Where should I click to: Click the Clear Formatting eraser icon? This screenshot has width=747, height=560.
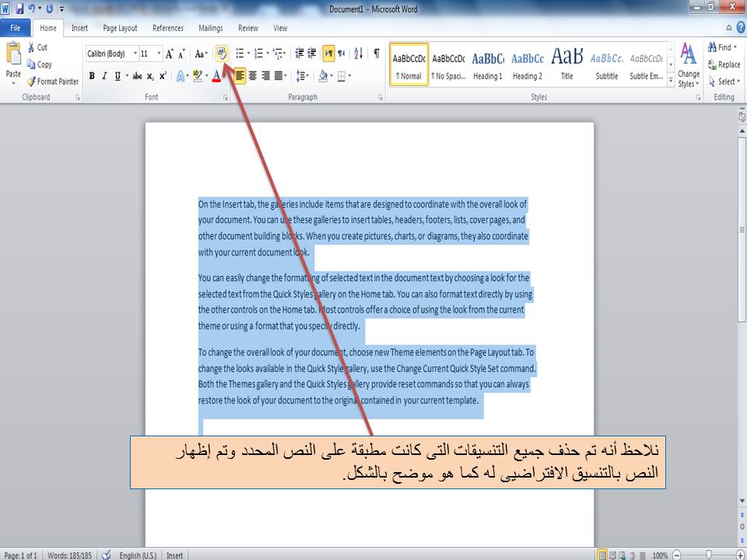[x=222, y=54]
